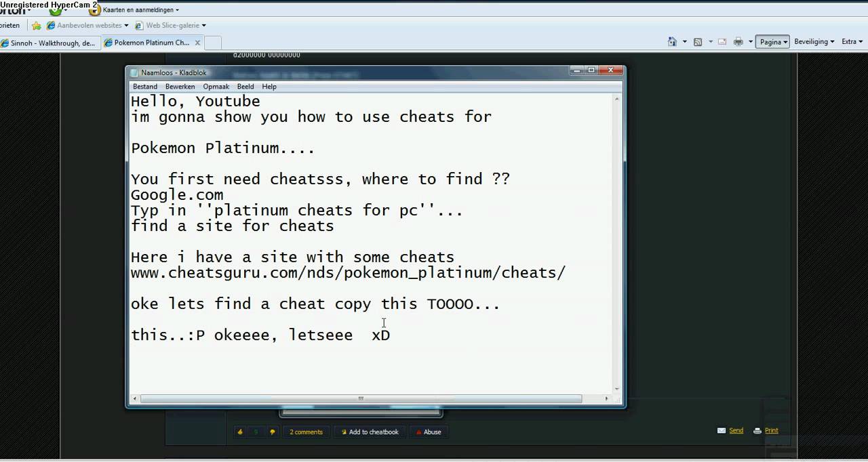This screenshot has width=868, height=462.
Task: Open the Extra dropdown menu
Action: (852, 41)
